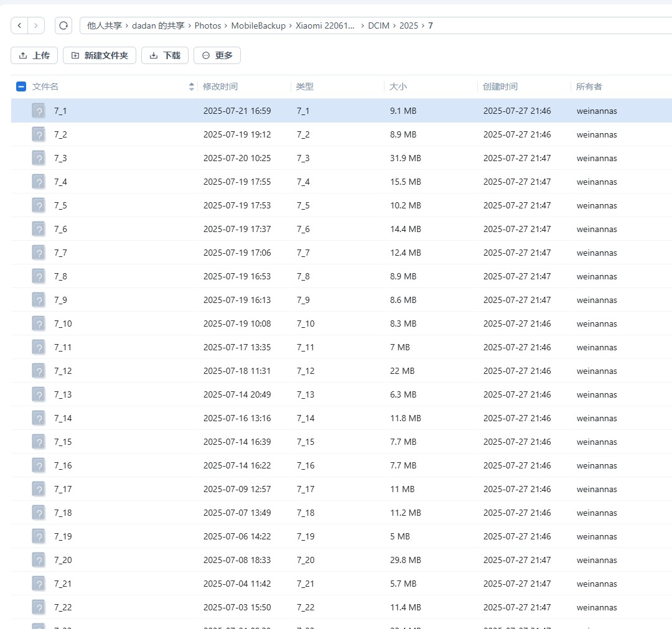
Task: Toggle filename column sort arrows
Action: [x=191, y=87]
